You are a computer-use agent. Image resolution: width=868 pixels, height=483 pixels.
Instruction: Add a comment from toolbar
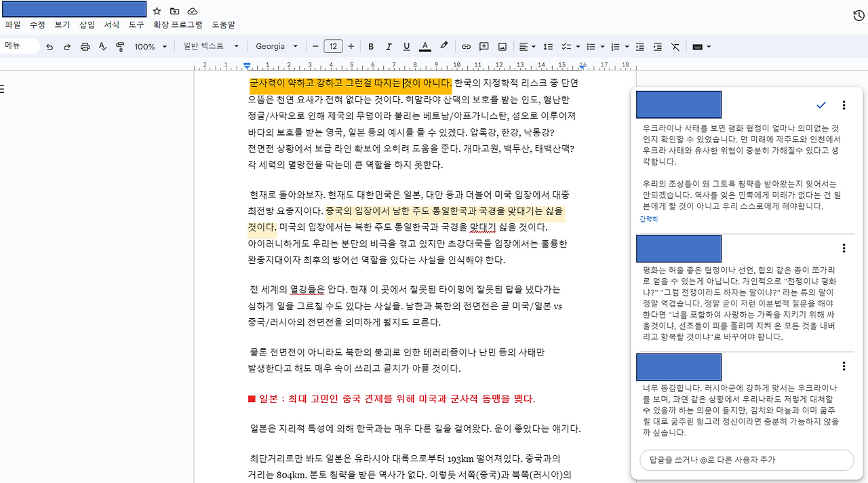pyautogui.click(x=484, y=47)
